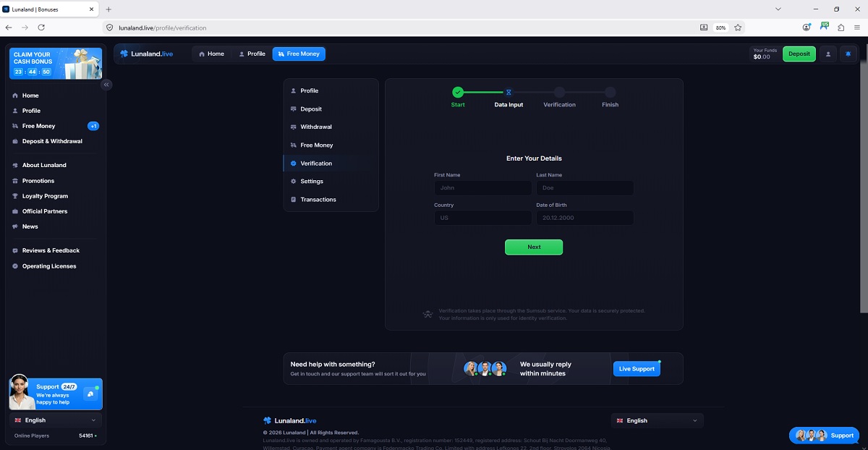Click the green Next button
Image resolution: width=868 pixels, height=450 pixels.
pos(534,247)
